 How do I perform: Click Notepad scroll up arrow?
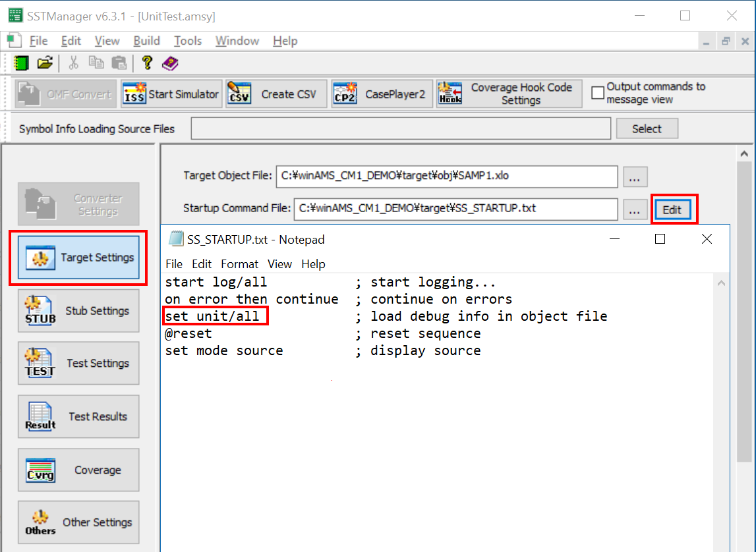pyautogui.click(x=721, y=283)
